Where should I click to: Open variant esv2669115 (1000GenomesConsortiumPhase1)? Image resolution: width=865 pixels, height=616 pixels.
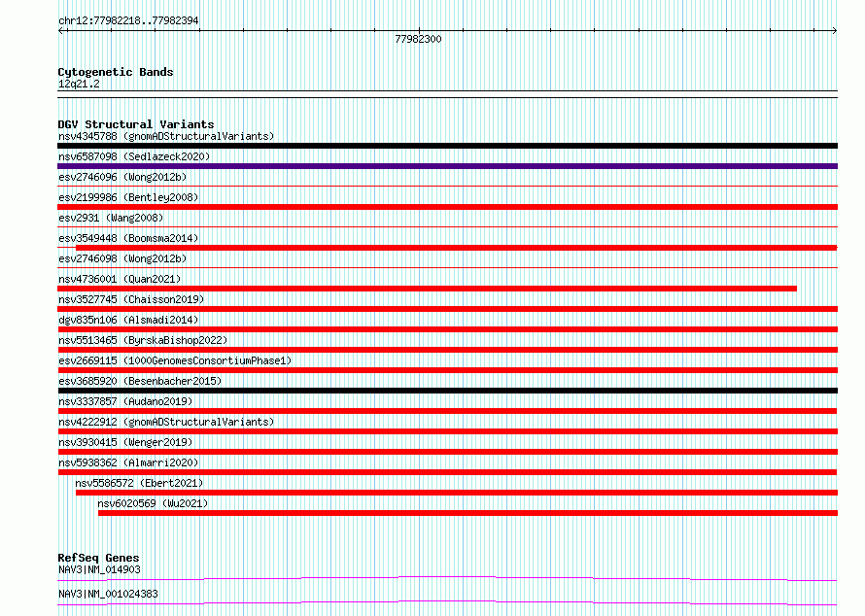click(x=175, y=360)
